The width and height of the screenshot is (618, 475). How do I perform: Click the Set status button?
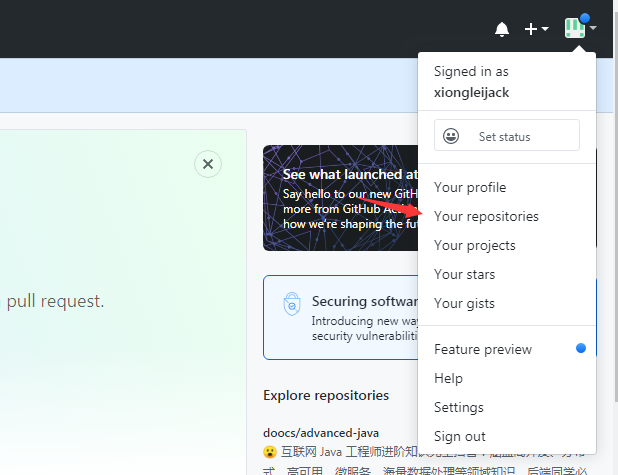(507, 135)
